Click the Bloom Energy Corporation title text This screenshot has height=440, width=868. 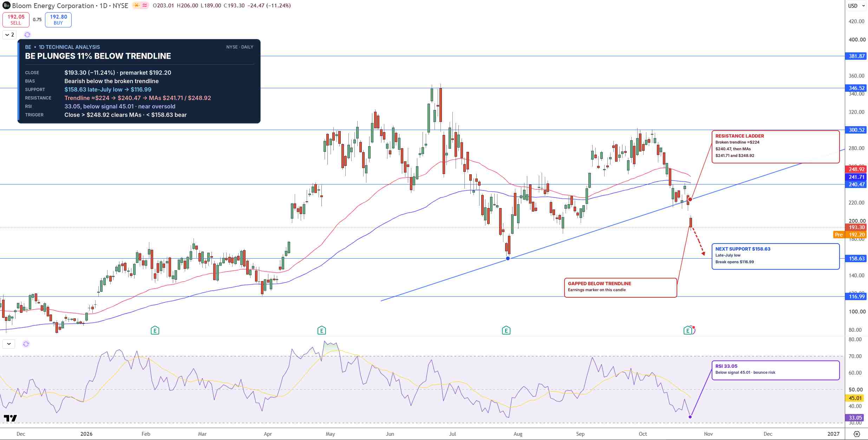(x=53, y=6)
